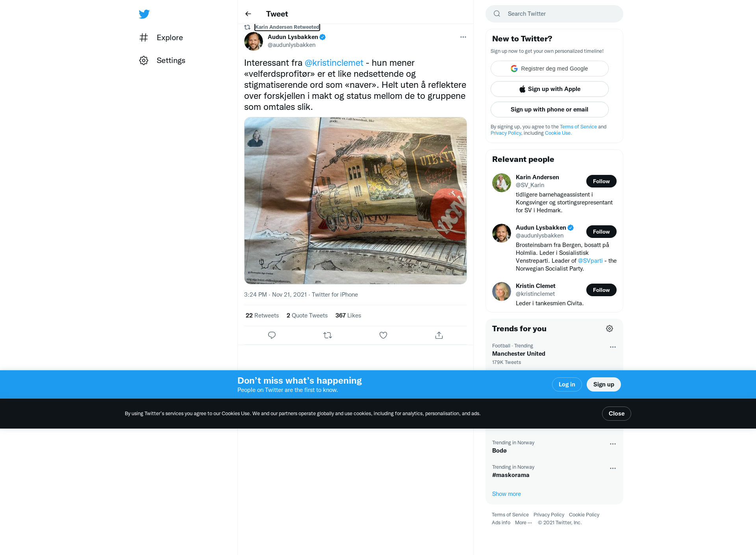
Task: Show more trends
Action: click(506, 494)
